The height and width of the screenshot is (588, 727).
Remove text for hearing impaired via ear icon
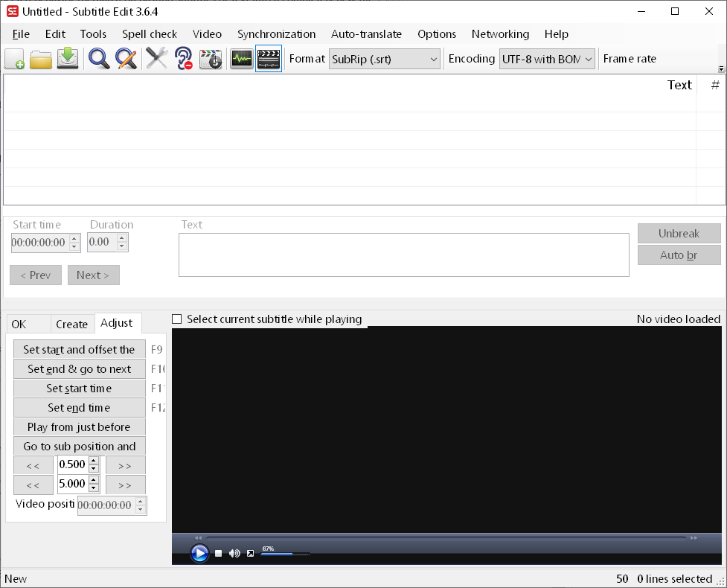tap(184, 59)
